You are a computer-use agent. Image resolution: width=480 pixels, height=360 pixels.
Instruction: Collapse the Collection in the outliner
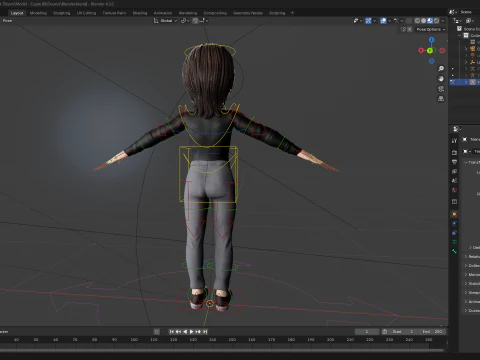(x=460, y=35)
